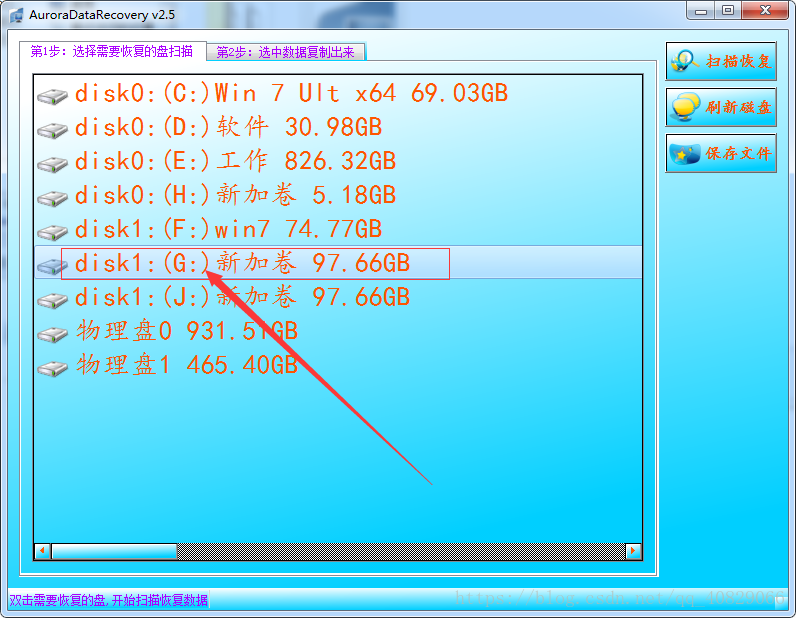Select disk1 (J:) 新加卷 97.66GB entry
Image resolution: width=796 pixels, height=618 pixels.
(x=242, y=297)
